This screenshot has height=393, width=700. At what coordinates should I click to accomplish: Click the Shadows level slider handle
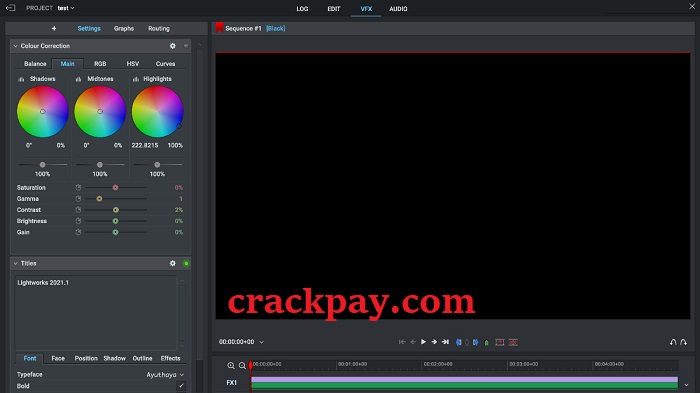pos(42,165)
